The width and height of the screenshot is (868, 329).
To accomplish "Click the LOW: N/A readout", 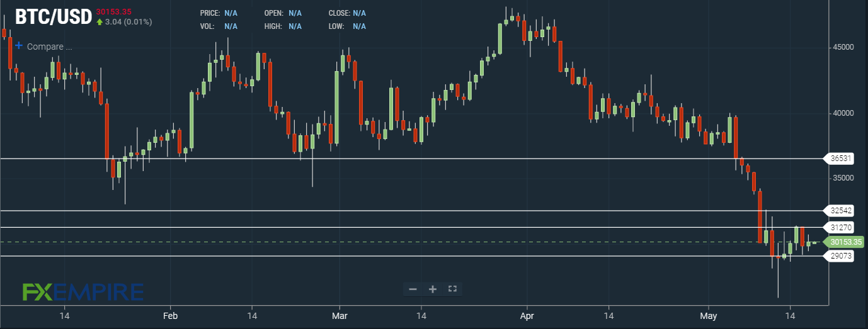I will 347,26.
